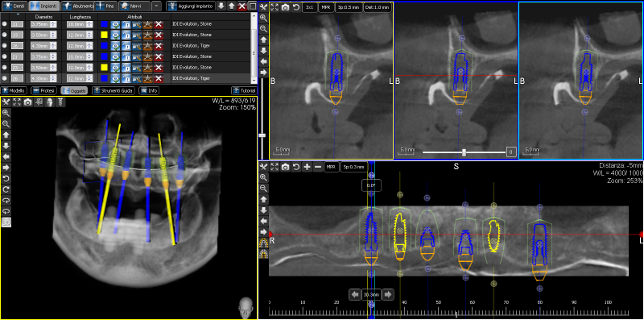Click the 3D mode icon in the model toolbar

click(x=6, y=222)
